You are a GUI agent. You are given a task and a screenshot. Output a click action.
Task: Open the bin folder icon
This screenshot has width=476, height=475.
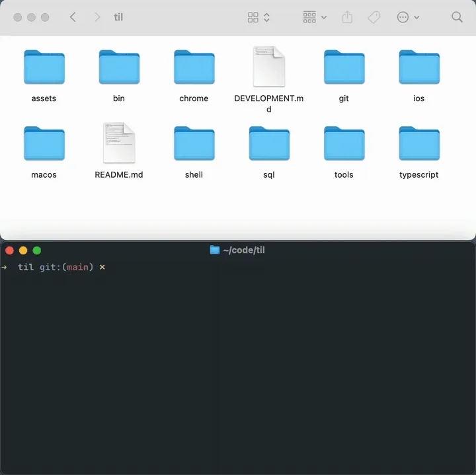point(119,67)
